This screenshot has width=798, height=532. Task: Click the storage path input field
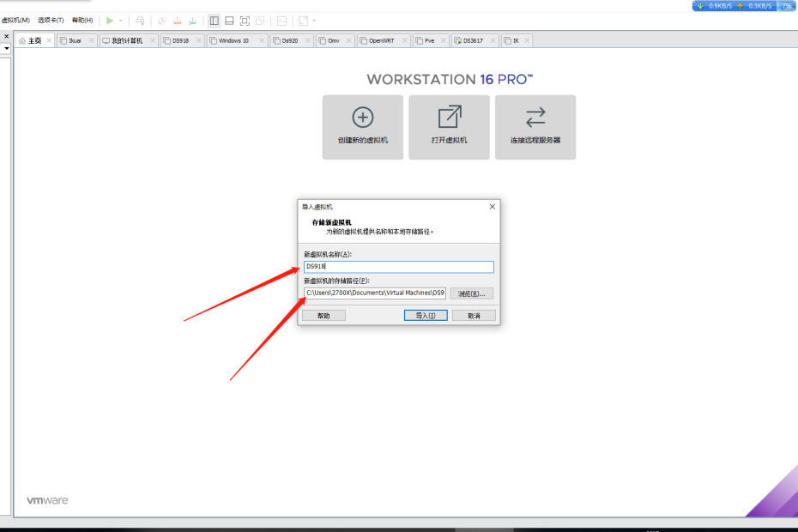coord(375,293)
